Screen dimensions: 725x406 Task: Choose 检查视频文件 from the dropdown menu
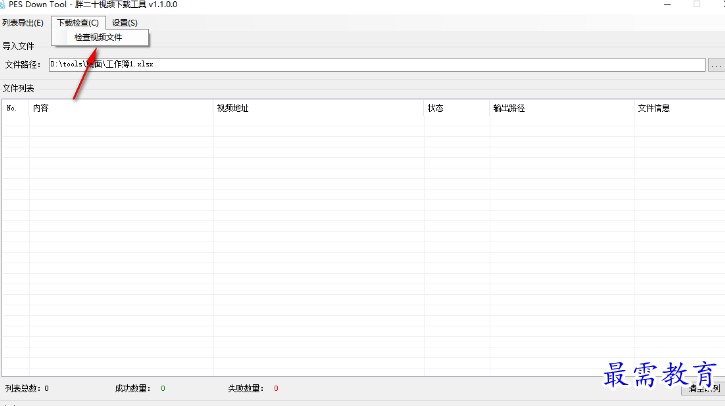click(100, 37)
